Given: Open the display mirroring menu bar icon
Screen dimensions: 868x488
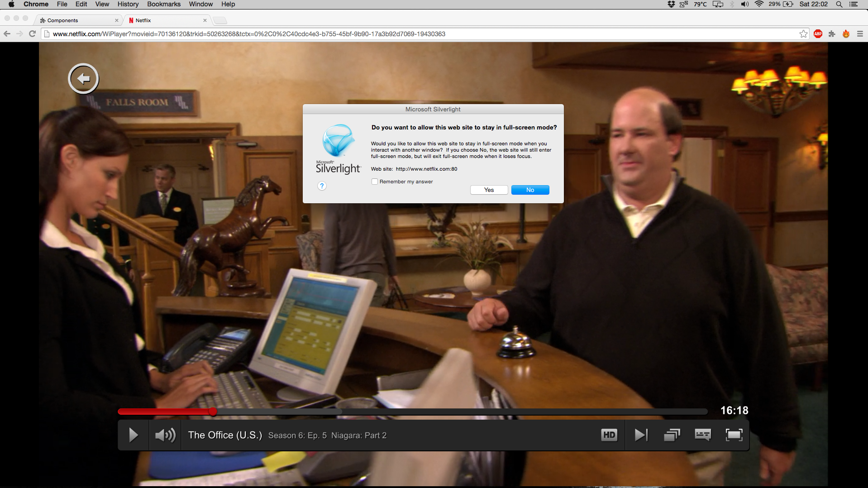Looking at the screenshot, I should pyautogui.click(x=718, y=4).
